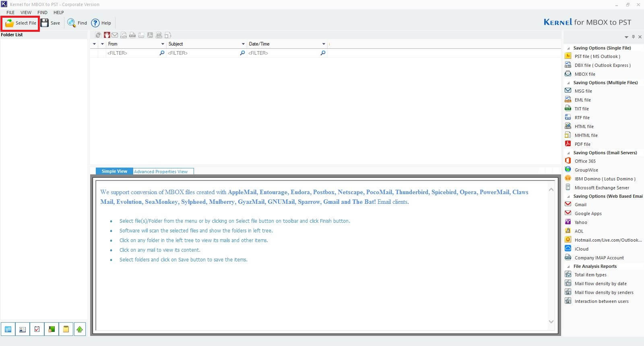Click the iCloud icon
This screenshot has width=644, height=346.
[x=568, y=249]
